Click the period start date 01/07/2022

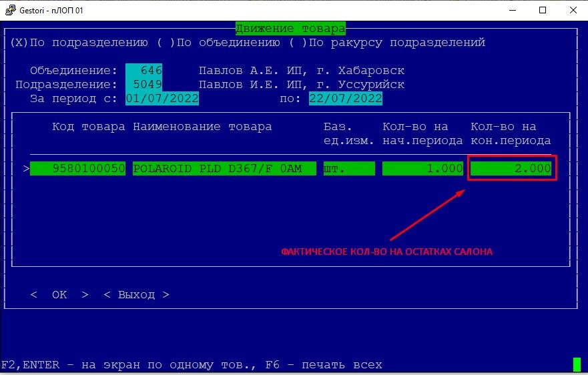click(162, 99)
